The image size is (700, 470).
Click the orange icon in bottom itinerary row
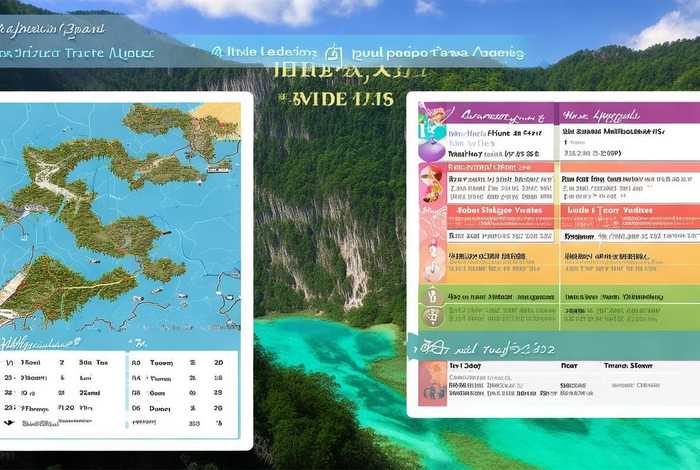click(x=433, y=382)
